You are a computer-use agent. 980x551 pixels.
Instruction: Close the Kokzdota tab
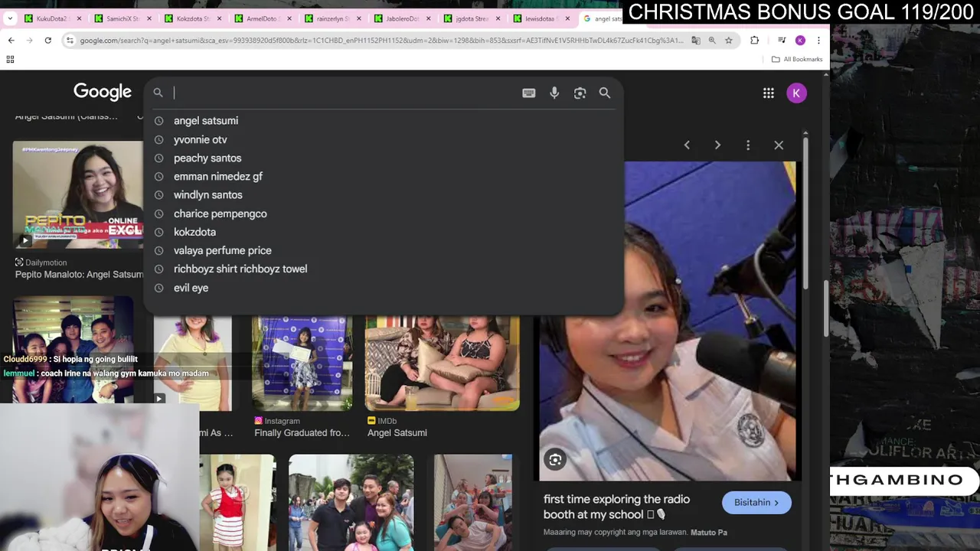(x=219, y=18)
